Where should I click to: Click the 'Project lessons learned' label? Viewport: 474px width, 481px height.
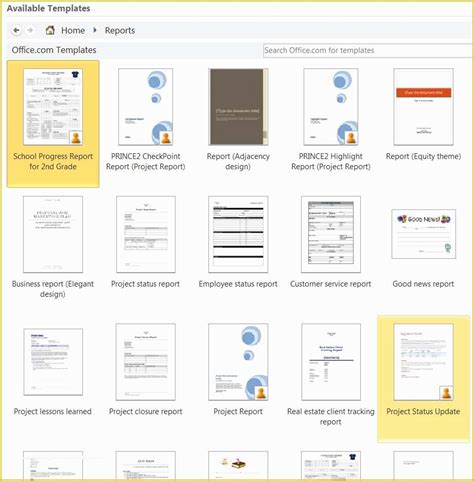[53, 411]
